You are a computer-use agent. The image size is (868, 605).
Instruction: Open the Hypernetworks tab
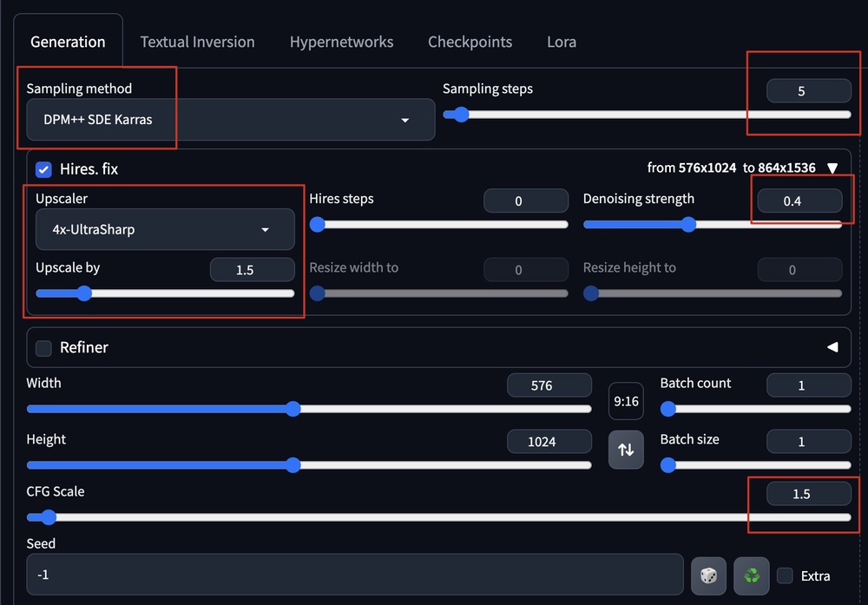click(x=341, y=42)
